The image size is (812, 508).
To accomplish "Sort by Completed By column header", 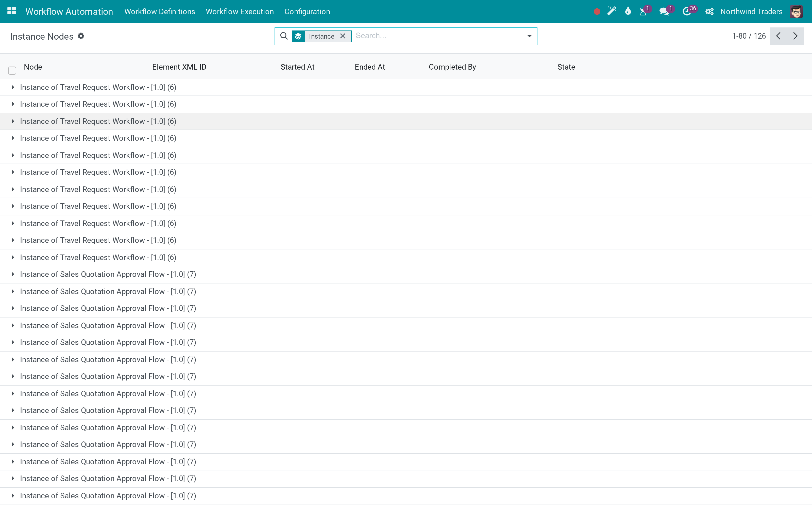I will pos(452,67).
